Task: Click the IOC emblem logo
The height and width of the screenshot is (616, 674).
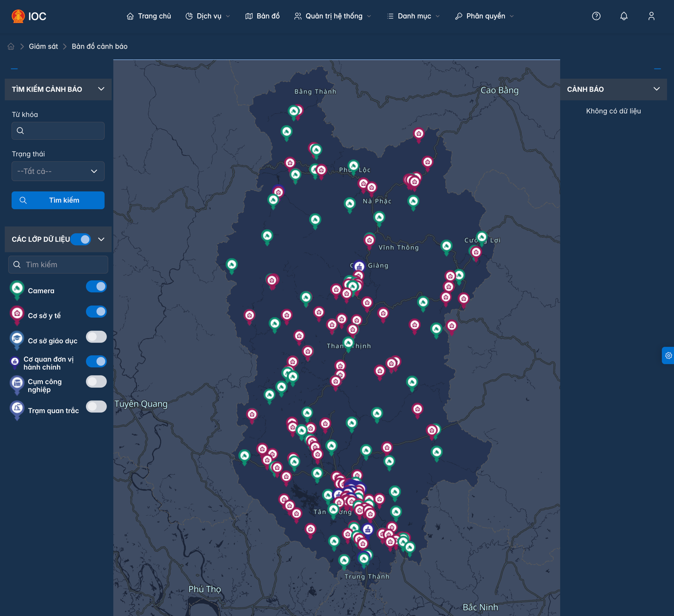Action: pos(18,16)
